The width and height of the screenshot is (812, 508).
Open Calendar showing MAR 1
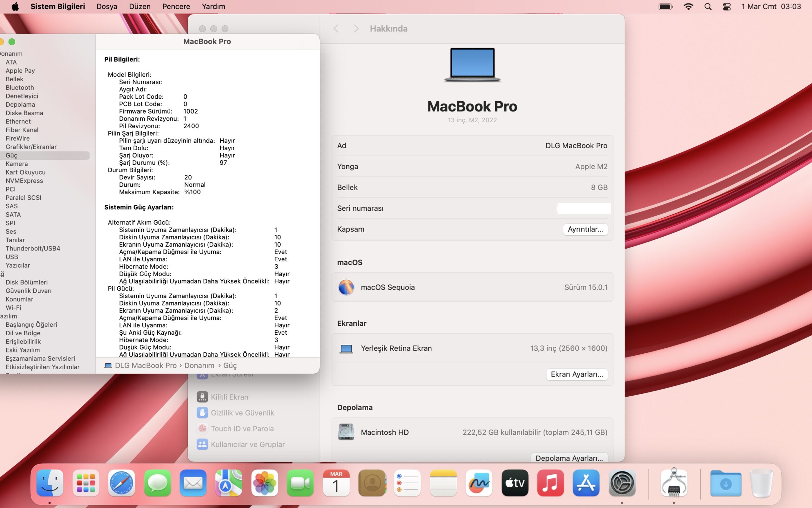tap(336, 483)
